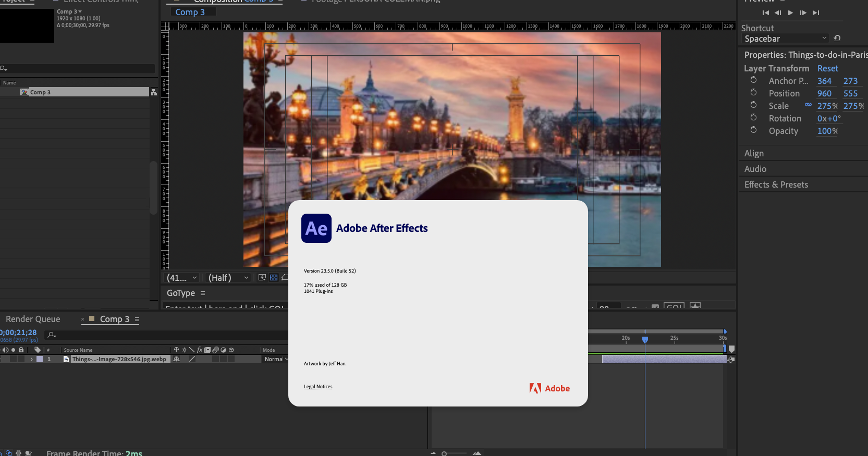Click the Fast Previews icon in viewer
The height and width of the screenshot is (456, 868).
coord(262,278)
